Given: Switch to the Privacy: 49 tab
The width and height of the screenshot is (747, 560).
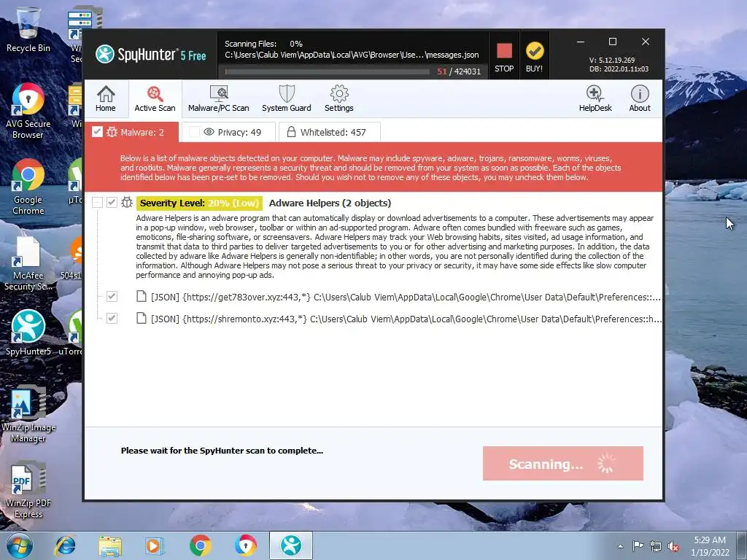Looking at the screenshot, I should (228, 132).
